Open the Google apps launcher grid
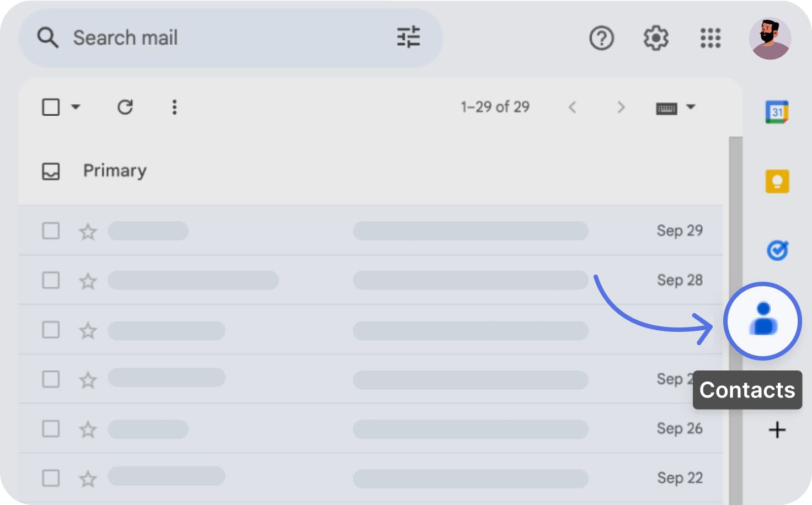The height and width of the screenshot is (505, 812). click(x=710, y=37)
